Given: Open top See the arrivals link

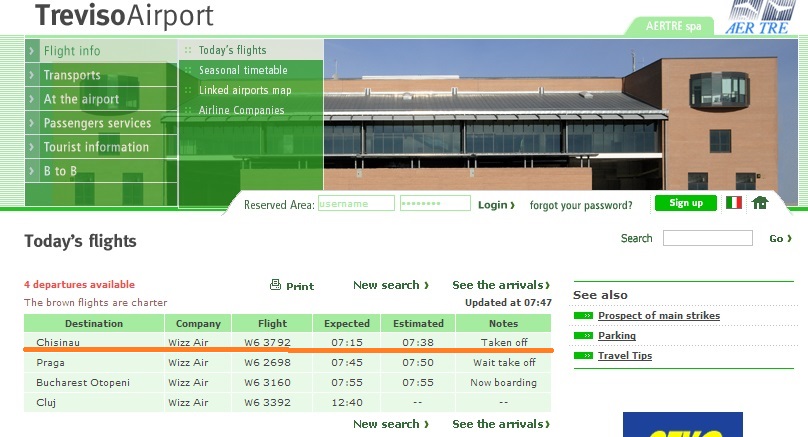Looking at the screenshot, I should pyautogui.click(x=501, y=285).
